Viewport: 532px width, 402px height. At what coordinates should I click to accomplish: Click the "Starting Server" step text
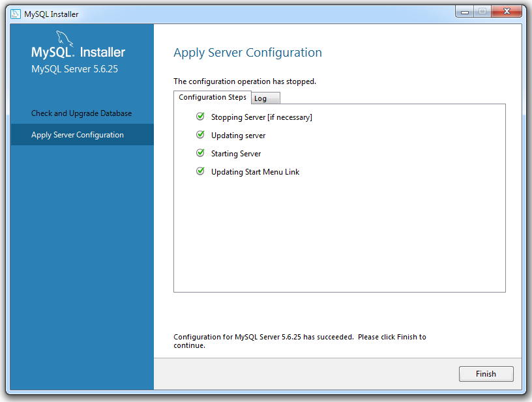pyautogui.click(x=236, y=154)
